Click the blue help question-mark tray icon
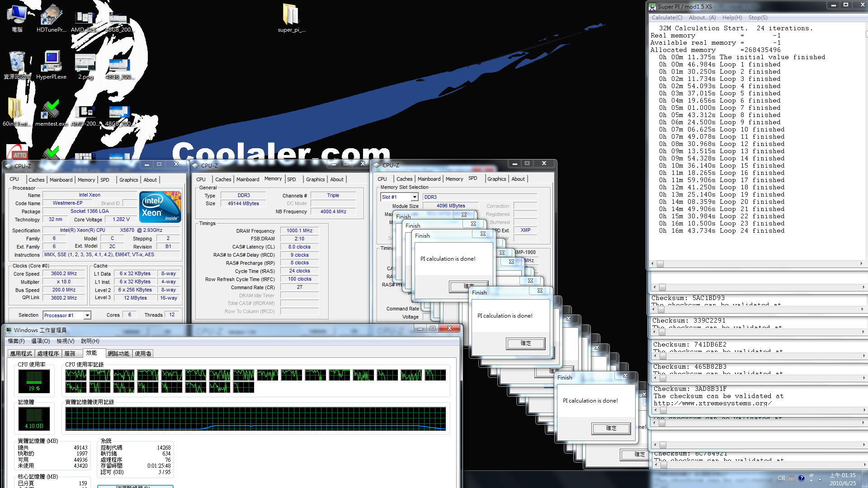 (802, 478)
